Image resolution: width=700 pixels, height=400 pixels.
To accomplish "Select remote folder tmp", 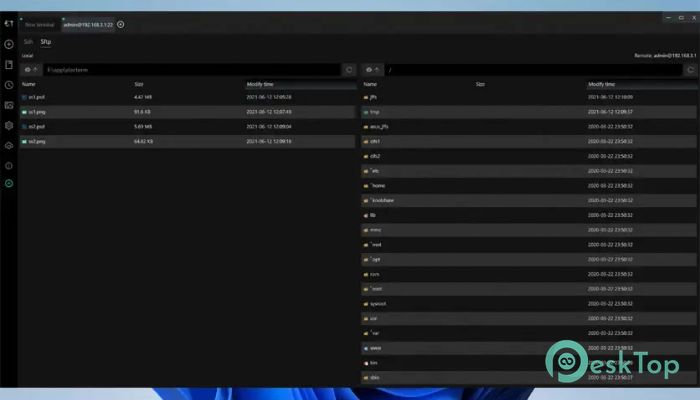I will pyautogui.click(x=529, y=112).
